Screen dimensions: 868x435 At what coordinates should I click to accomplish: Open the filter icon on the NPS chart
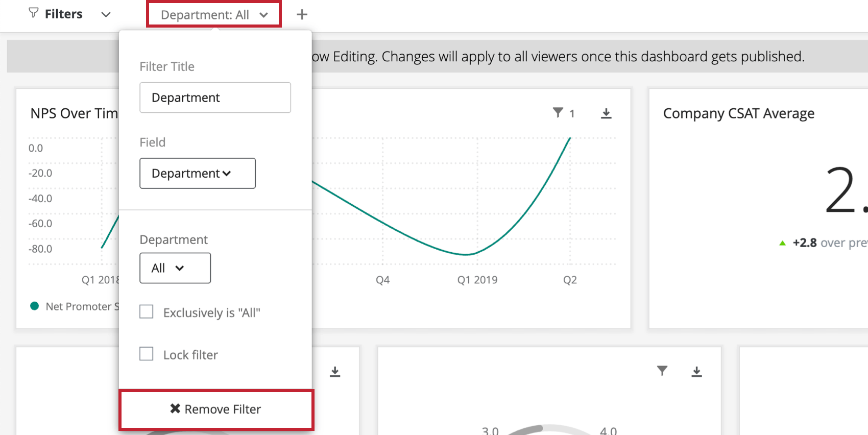558,113
